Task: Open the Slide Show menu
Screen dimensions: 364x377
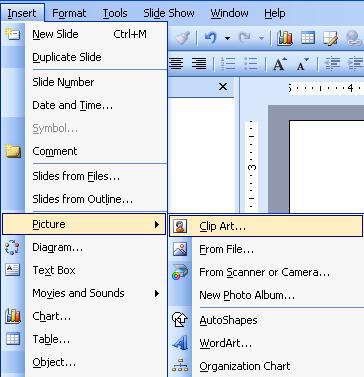Action: coord(169,13)
